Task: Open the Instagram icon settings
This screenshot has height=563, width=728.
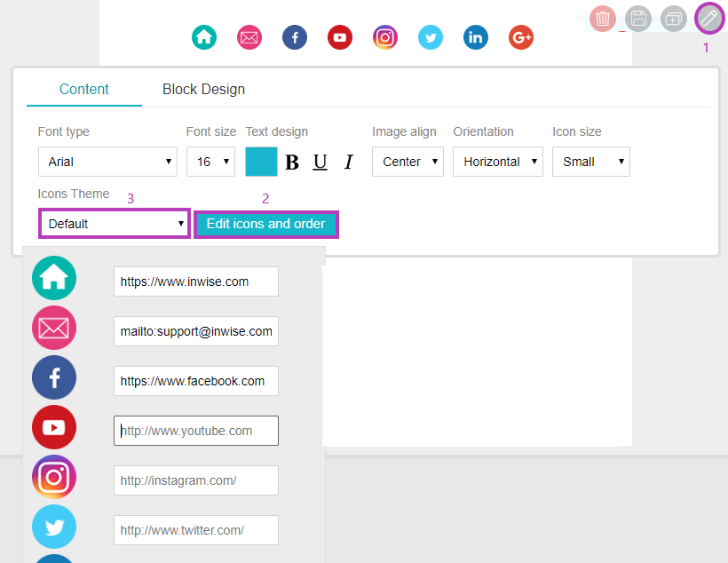Action: (385, 37)
